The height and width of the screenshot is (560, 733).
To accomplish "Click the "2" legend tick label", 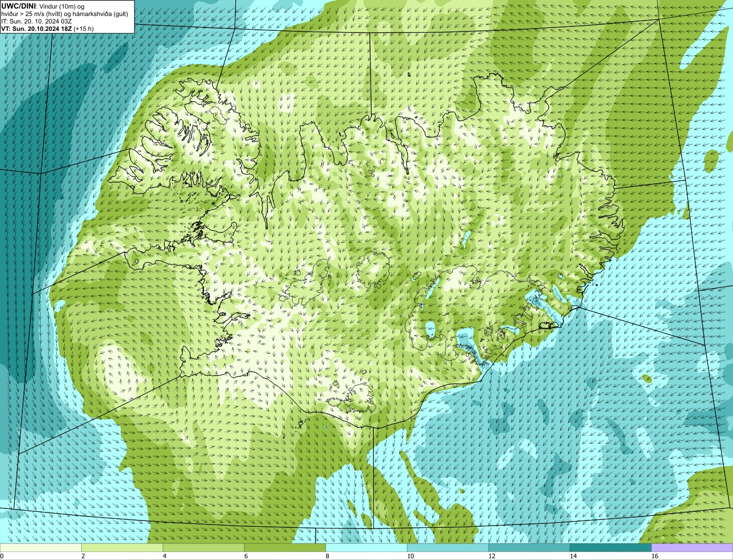I will coord(83,556).
